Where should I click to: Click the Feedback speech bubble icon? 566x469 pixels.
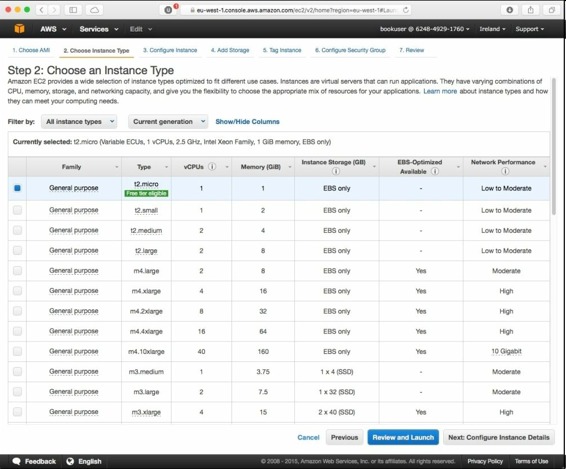pyautogui.click(x=16, y=461)
